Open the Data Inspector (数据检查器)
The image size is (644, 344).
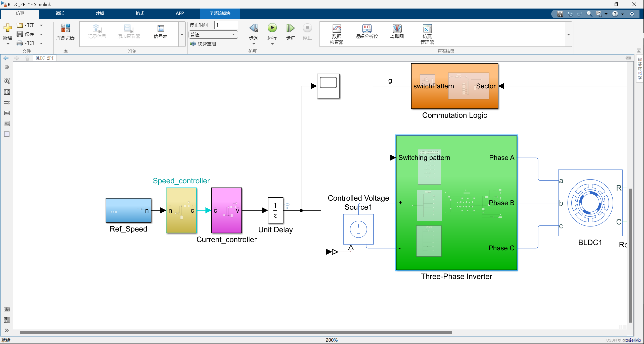coord(336,29)
